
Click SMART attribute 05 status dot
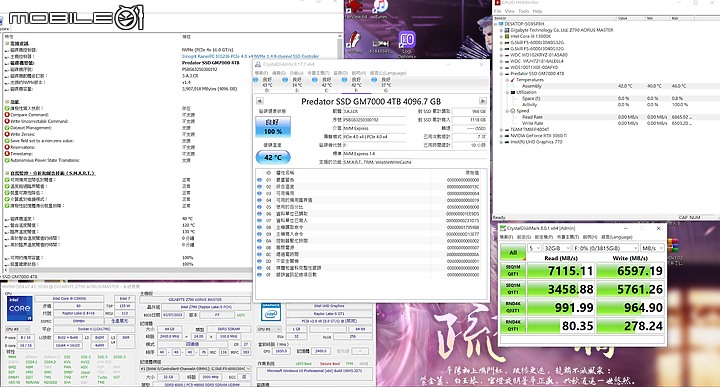(259, 207)
